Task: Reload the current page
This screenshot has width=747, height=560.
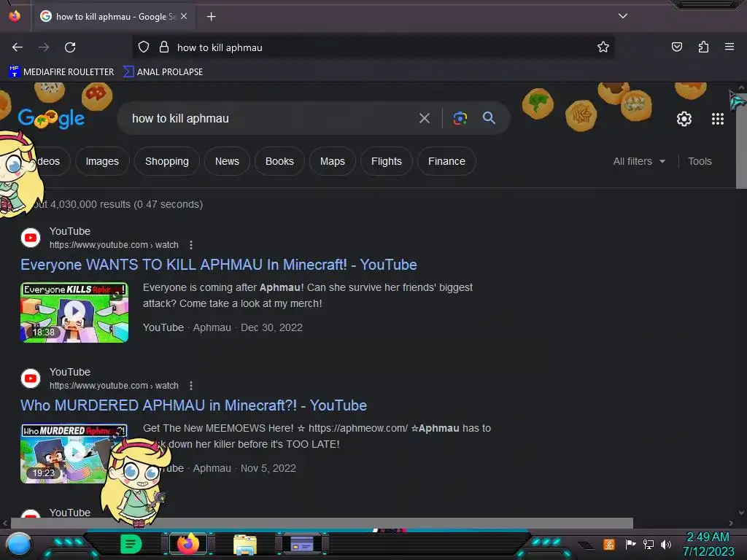Action: 70,47
